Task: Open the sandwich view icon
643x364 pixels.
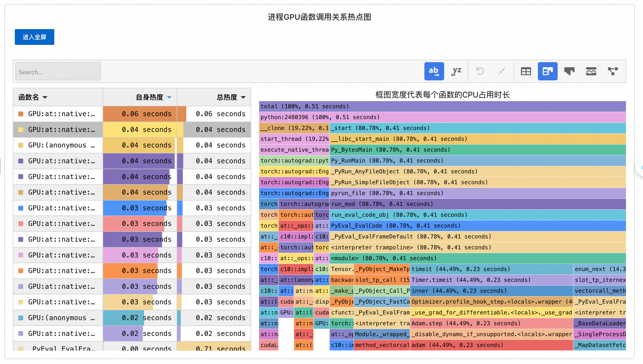Action: (x=591, y=71)
